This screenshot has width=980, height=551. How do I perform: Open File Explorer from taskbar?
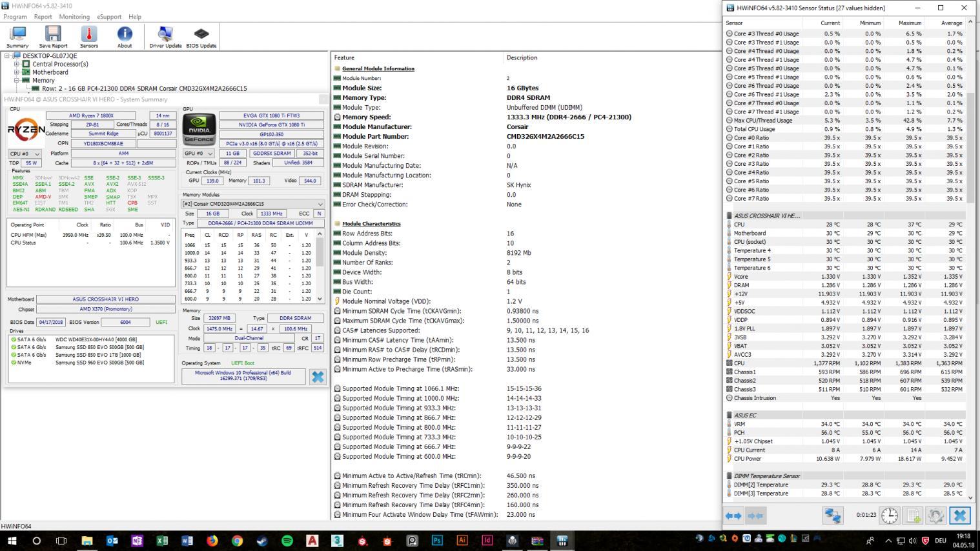click(87, 541)
